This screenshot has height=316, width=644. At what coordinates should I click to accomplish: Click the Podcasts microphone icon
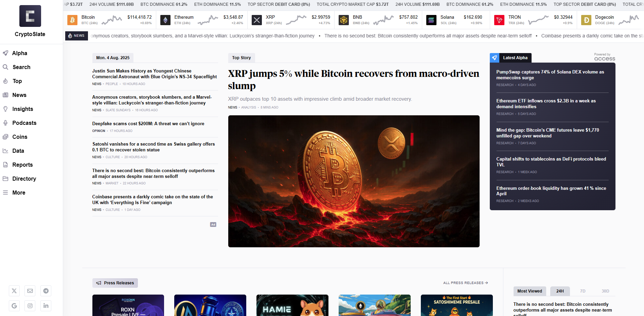pos(5,123)
